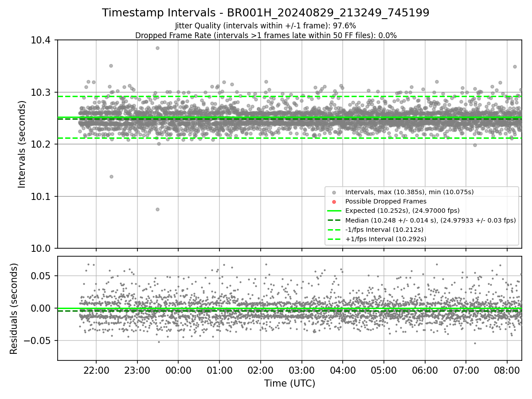The width and height of the screenshot is (532, 399).
Task: Click the 'Residuals (seconds)' y-axis label
Action: (x=14, y=309)
